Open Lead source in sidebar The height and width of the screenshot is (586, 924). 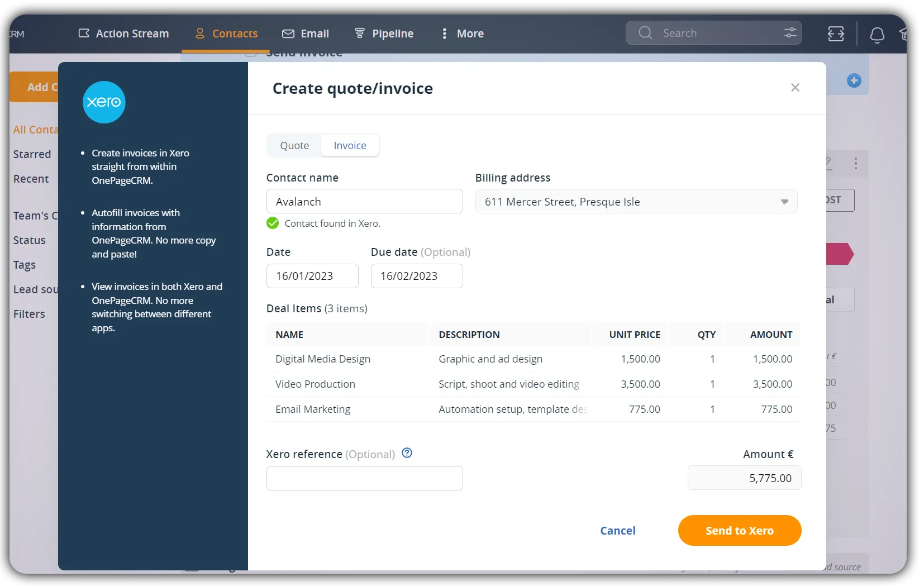coord(35,289)
